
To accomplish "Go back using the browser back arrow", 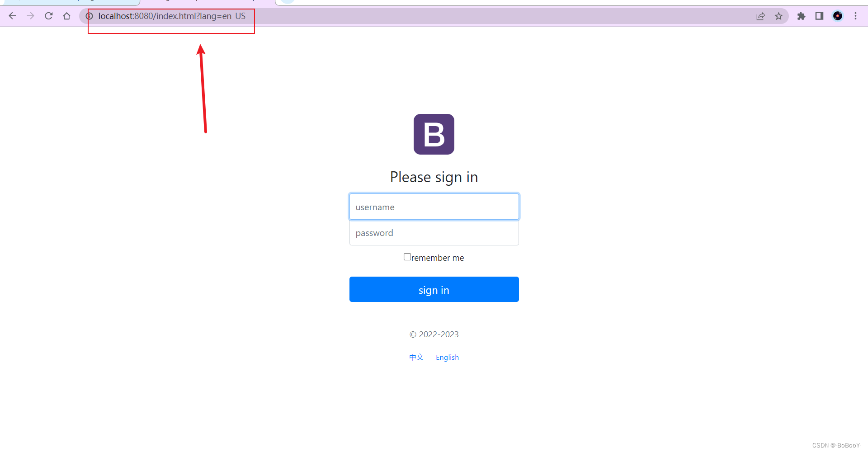I will (x=12, y=16).
